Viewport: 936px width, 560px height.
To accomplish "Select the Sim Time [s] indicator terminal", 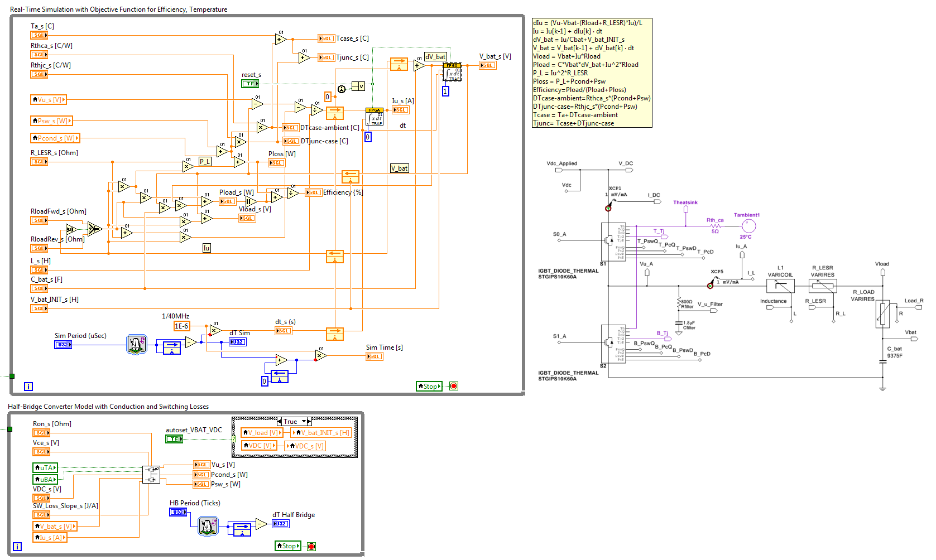I will [375, 356].
